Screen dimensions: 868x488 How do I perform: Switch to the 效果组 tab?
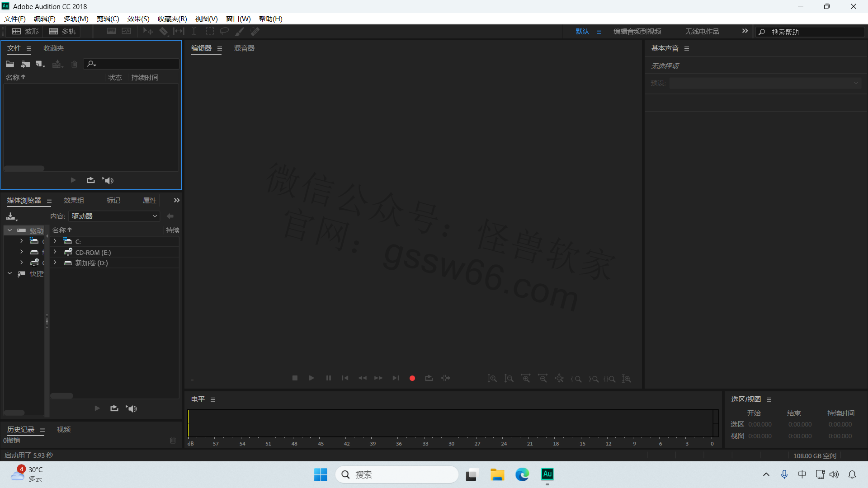pos(74,201)
